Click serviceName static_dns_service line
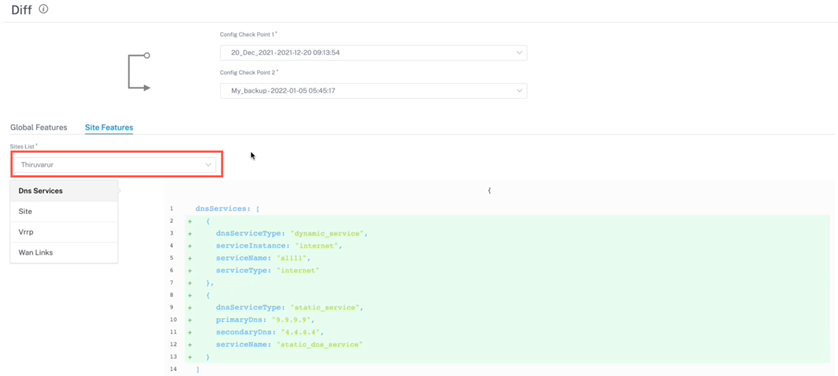Viewport: 838px width, 376px height. pyautogui.click(x=289, y=344)
